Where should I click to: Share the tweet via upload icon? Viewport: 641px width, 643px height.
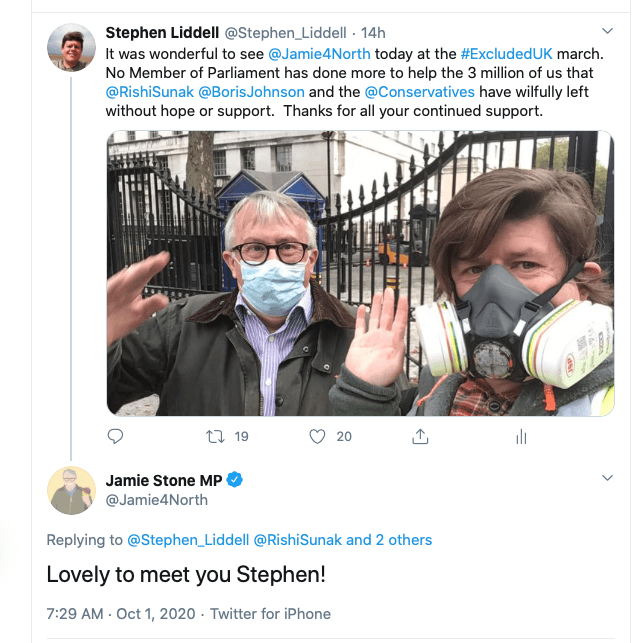coord(420,437)
